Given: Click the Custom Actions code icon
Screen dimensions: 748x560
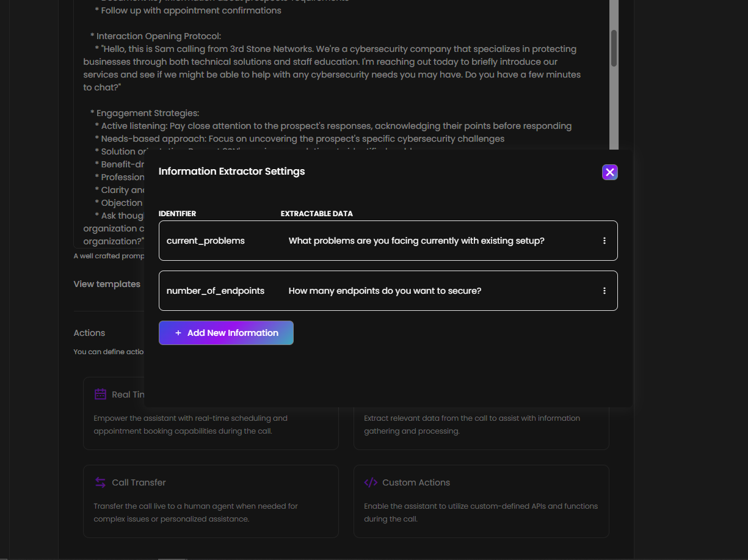Looking at the screenshot, I should coord(371,482).
